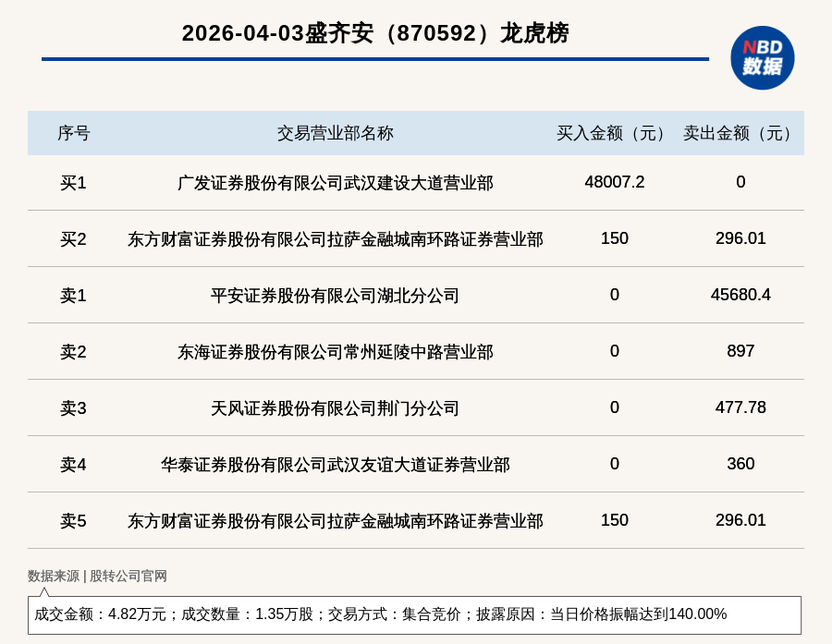Click the 交易营业部名称 column header
Viewport: 832px width, 644px height.
click(335, 133)
